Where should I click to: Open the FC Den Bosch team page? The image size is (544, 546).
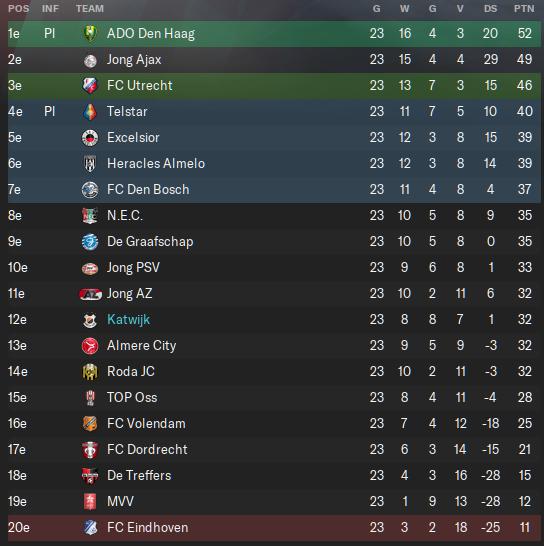point(148,189)
